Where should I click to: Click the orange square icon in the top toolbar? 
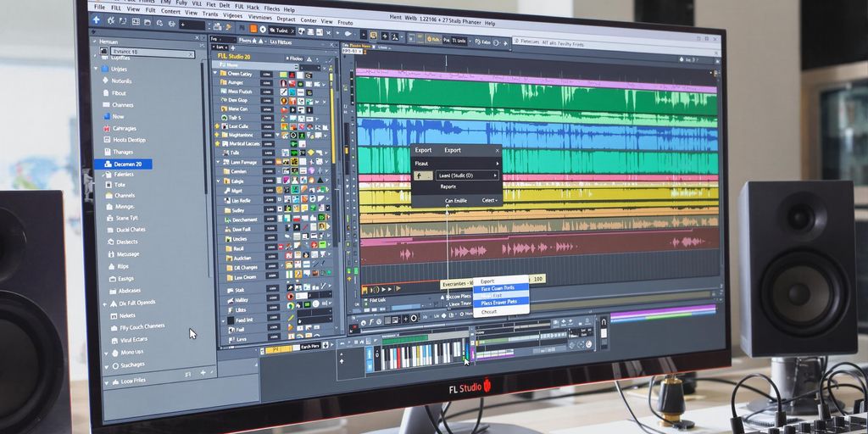pos(253,27)
